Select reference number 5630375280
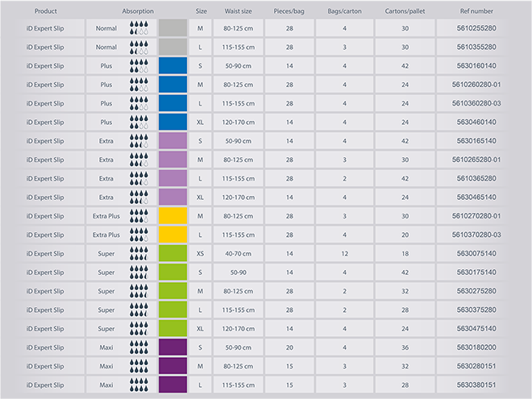Viewport: 532px width, 399px height. (476, 310)
